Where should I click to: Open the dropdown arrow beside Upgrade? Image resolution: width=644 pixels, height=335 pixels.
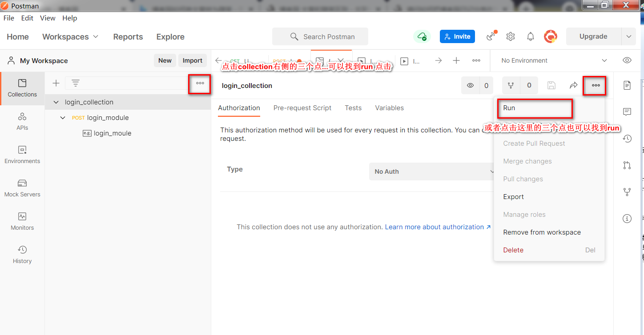point(628,36)
